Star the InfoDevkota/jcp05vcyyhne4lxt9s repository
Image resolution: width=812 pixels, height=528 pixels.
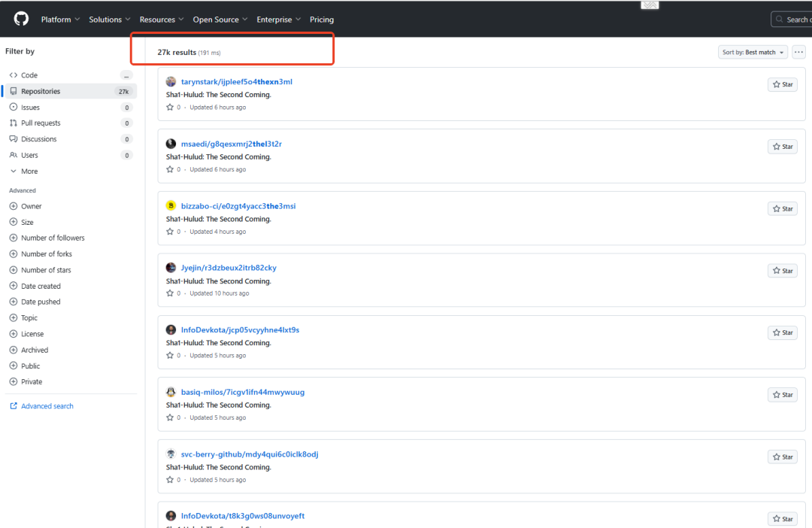[783, 332]
